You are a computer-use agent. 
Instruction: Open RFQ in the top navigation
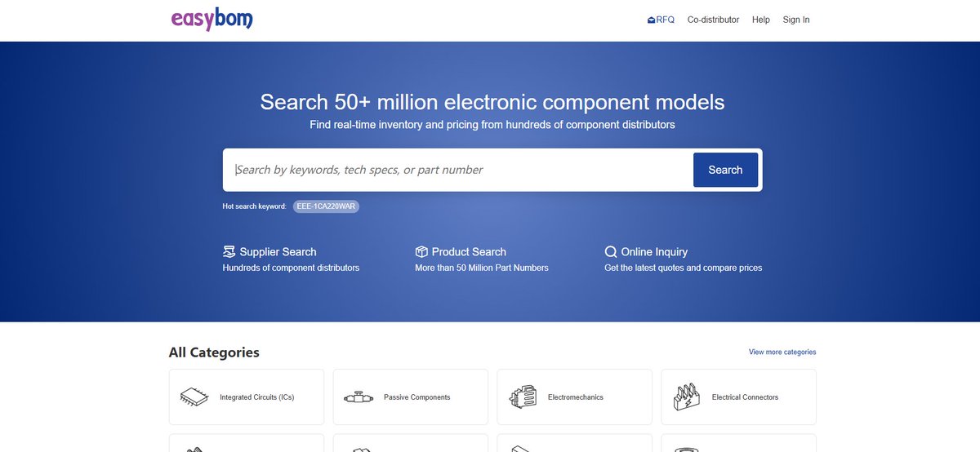click(x=661, y=20)
